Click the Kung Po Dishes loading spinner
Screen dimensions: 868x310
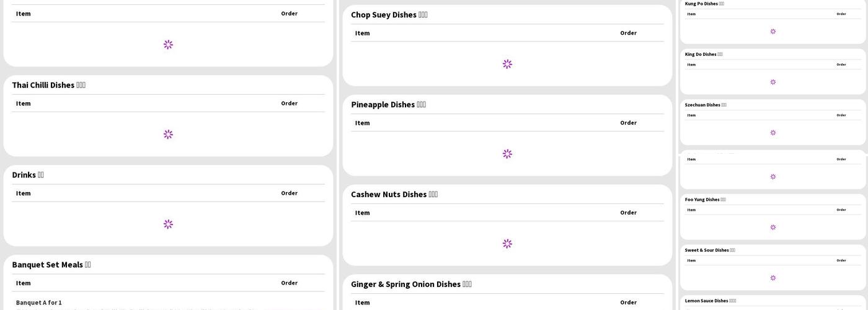pyautogui.click(x=773, y=32)
